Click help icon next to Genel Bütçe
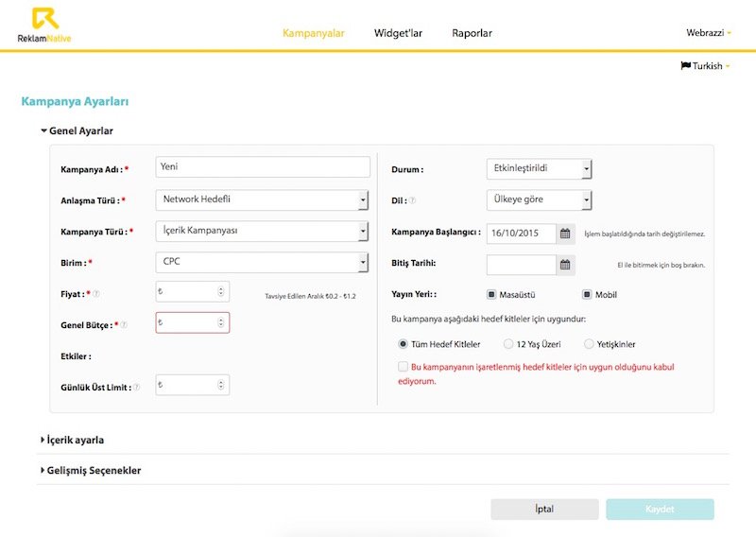Image resolution: width=756 pixels, height=537 pixels. coord(124,324)
